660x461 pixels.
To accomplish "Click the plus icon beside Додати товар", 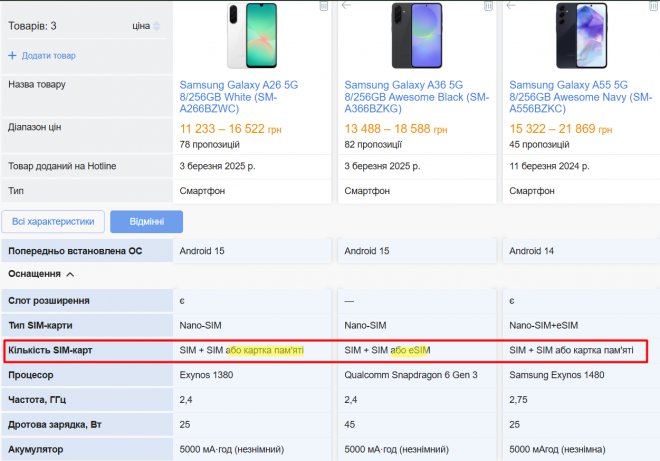I will tap(13, 55).
